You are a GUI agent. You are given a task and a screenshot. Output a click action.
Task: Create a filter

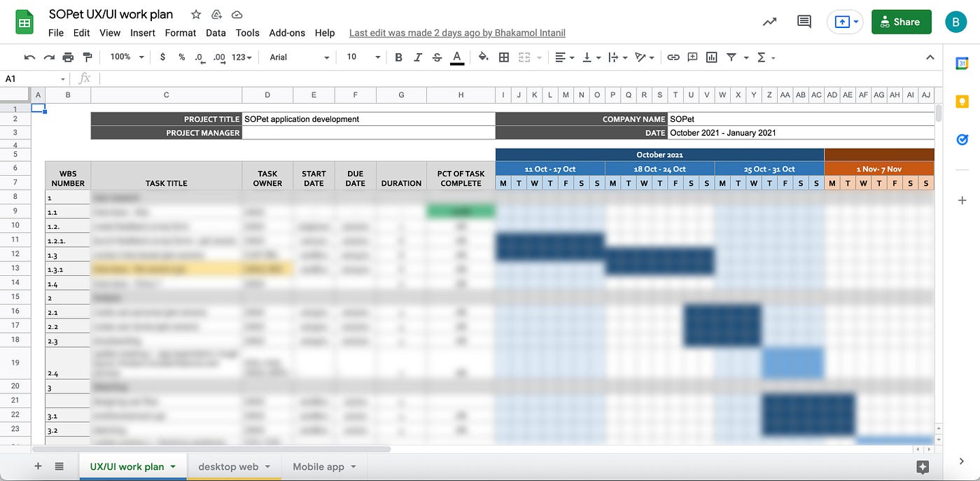pos(731,57)
